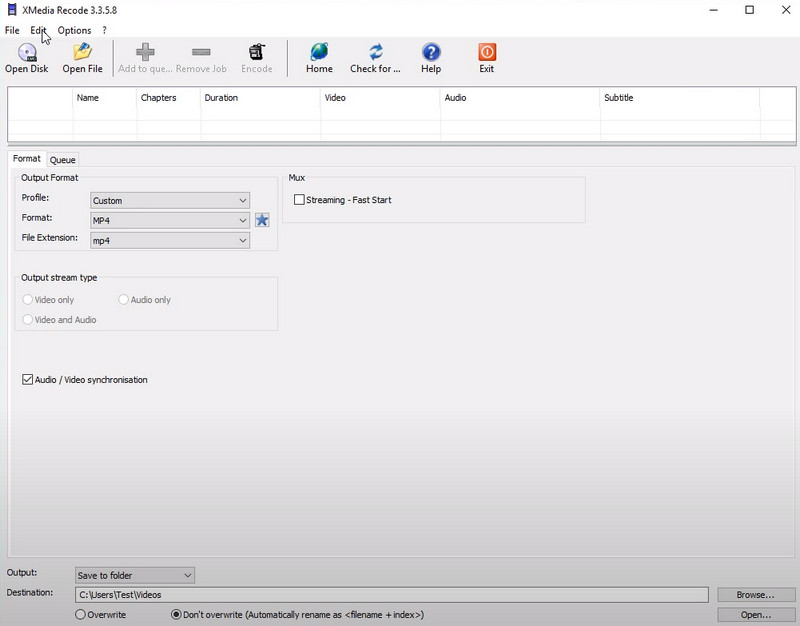
Task: Expand the Format dropdown showing MP4
Action: pos(170,220)
